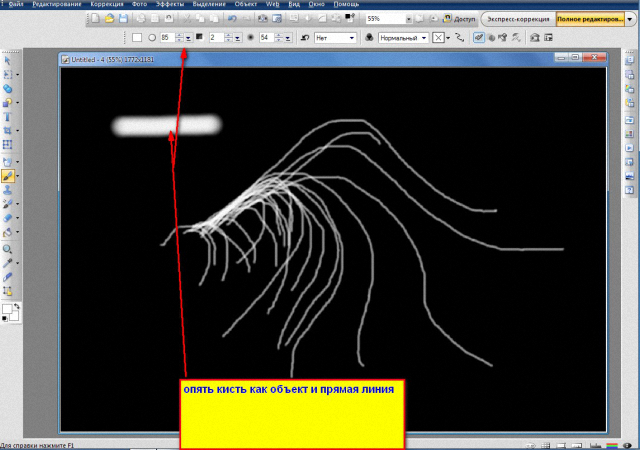The height and width of the screenshot is (450, 640).
Task: Toggle the paint-as-object mode button
Action: tap(478, 38)
